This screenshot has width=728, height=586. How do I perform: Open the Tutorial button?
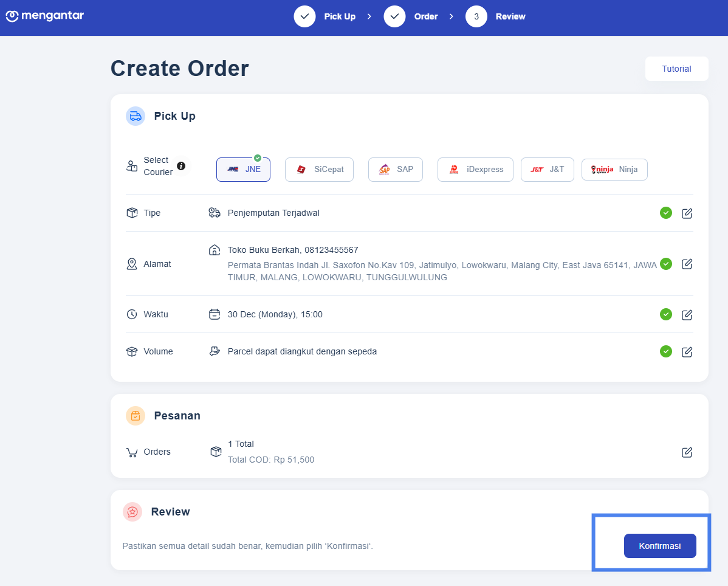pyautogui.click(x=676, y=69)
